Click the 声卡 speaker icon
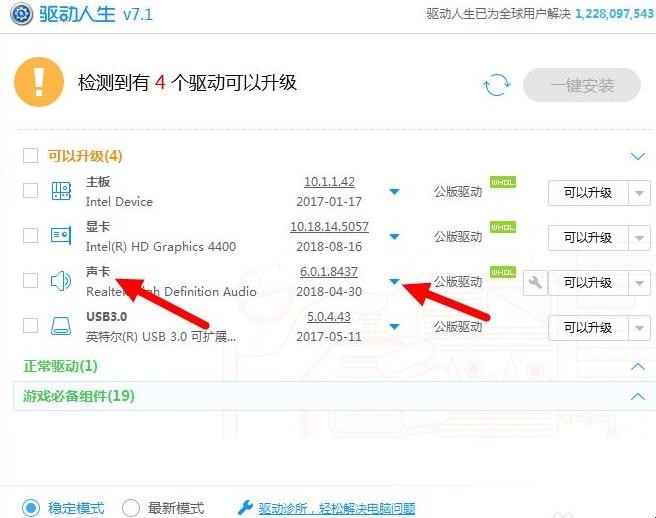 click(x=61, y=281)
